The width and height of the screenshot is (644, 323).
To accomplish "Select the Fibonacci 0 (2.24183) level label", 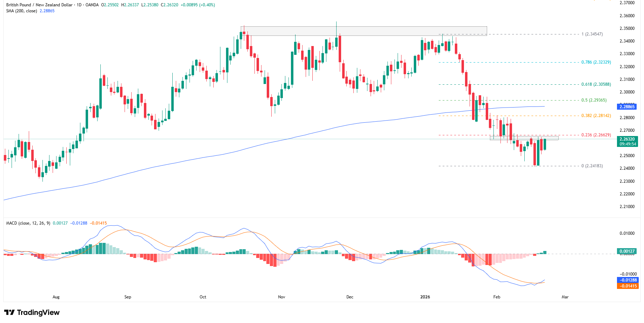I will (592, 166).
